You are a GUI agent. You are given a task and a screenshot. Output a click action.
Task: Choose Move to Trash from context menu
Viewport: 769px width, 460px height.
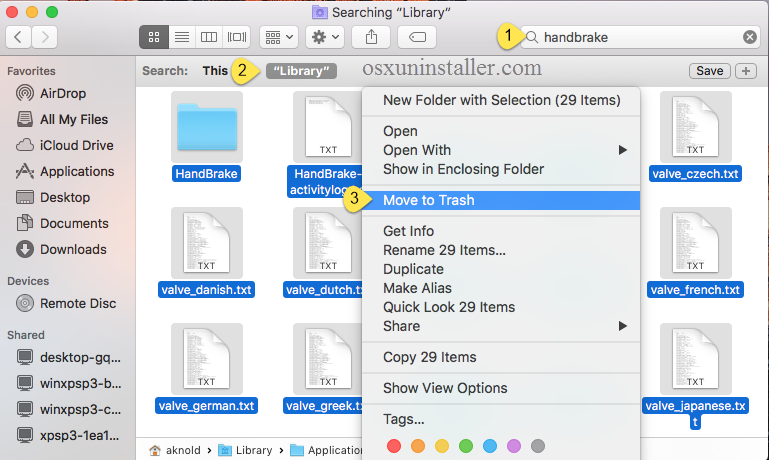tap(429, 200)
